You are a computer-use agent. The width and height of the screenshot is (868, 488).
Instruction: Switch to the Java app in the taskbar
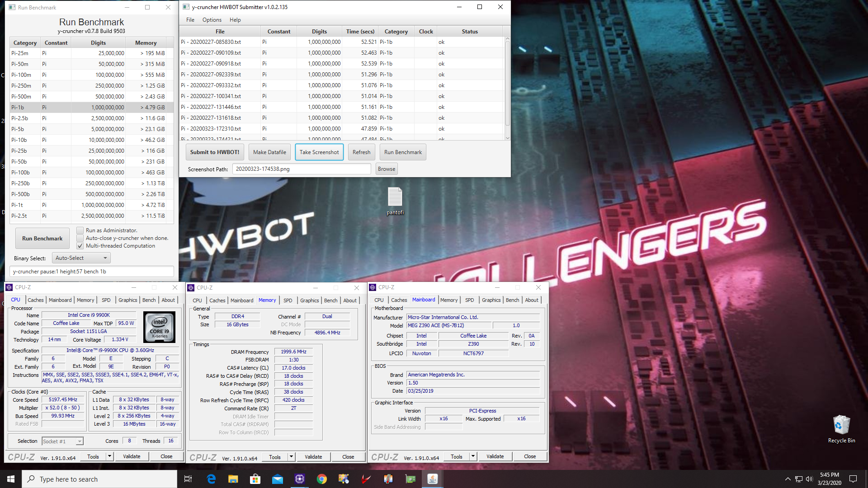433,479
